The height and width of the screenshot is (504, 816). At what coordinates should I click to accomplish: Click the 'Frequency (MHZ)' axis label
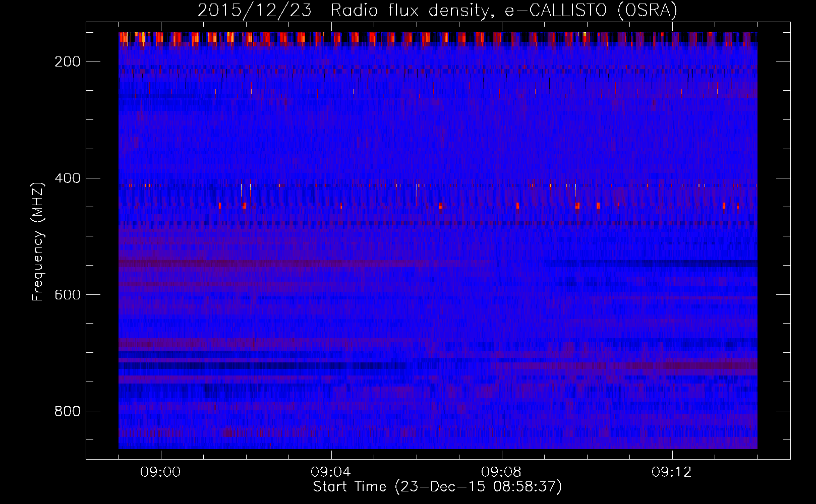point(38,241)
